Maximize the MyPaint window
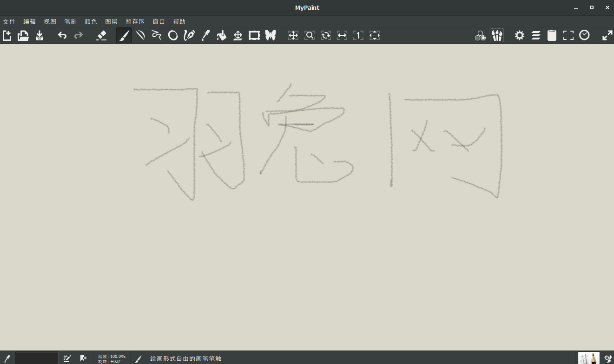 (x=592, y=7)
